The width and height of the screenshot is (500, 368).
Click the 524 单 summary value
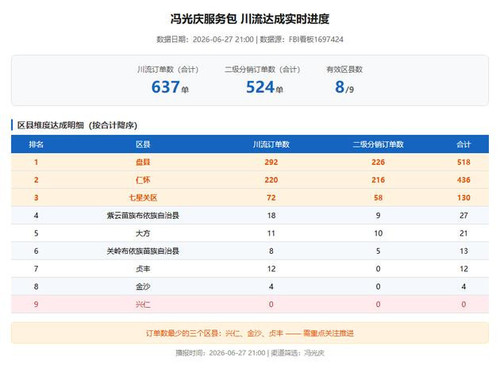coord(265,87)
